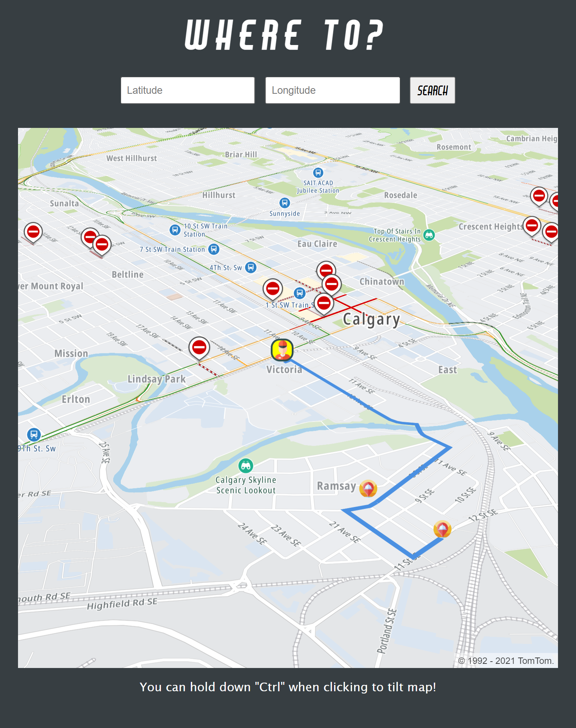Click the Mission neighborhood label
The image size is (576, 728).
click(71, 353)
